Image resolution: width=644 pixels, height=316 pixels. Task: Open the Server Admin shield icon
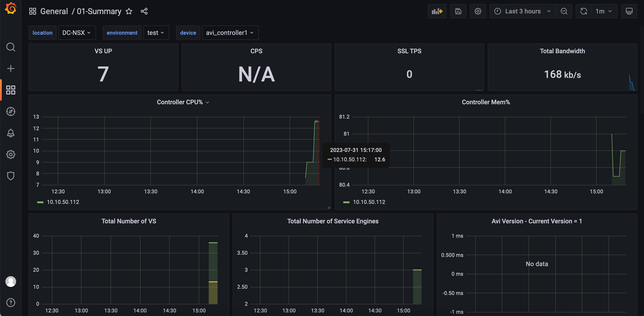point(11,176)
